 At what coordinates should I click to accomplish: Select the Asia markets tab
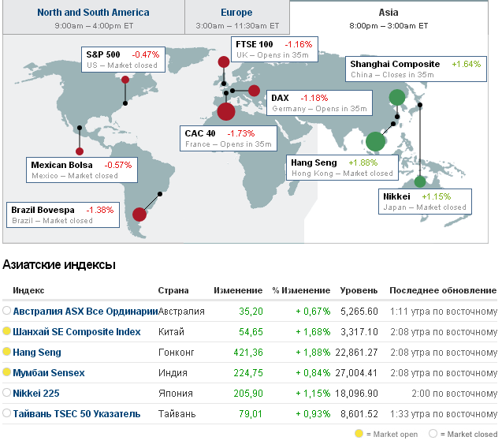coord(389,17)
